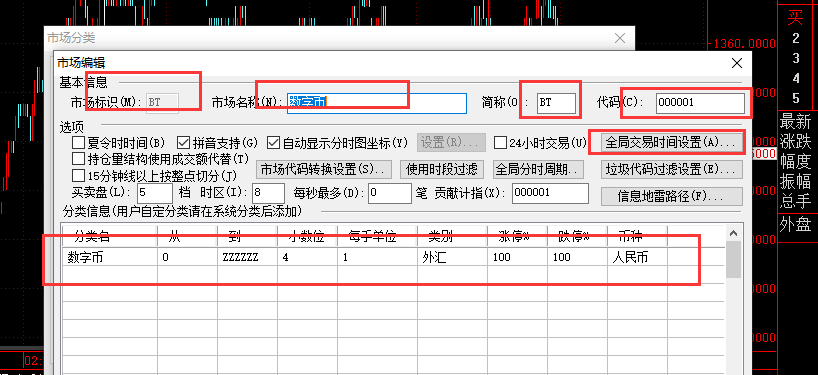Click the 跌停% cell showing 100
This screenshot has width=818, height=375.
[578, 258]
